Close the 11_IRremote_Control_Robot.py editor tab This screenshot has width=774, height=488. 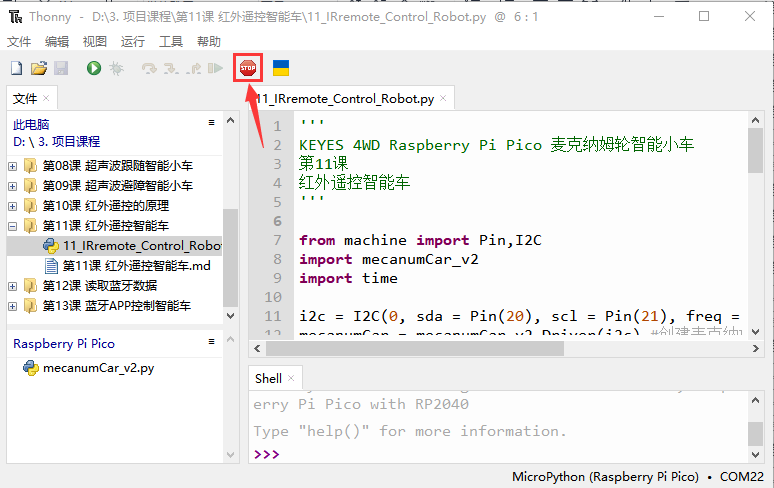coord(443,98)
